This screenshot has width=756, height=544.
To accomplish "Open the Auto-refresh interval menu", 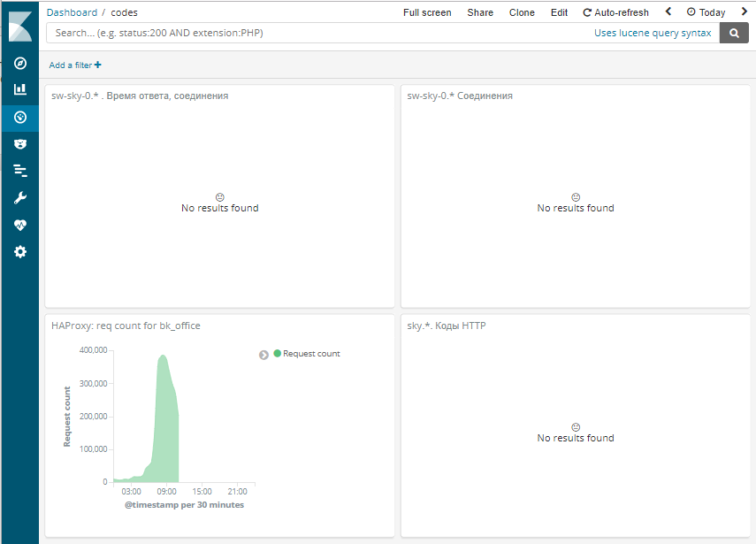I will point(615,12).
